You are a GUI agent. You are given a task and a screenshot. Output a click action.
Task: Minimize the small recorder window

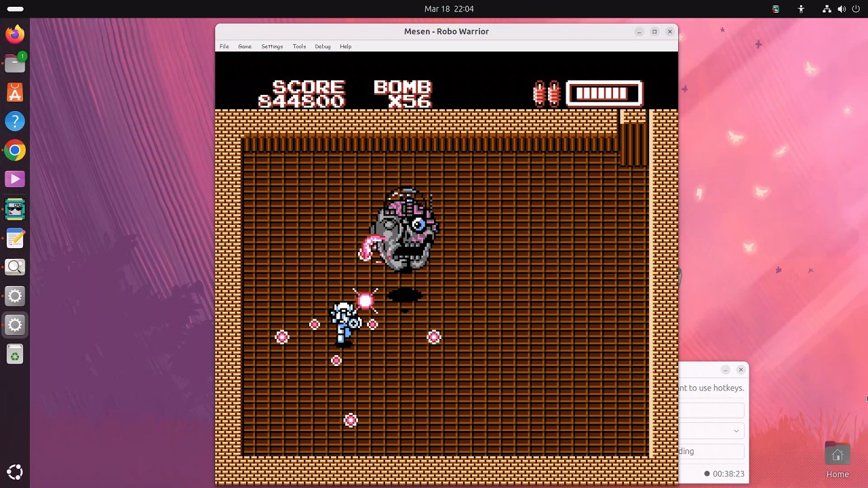[x=726, y=369]
